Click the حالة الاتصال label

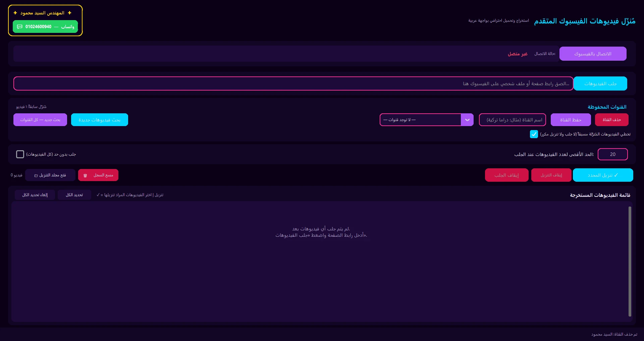tap(545, 54)
